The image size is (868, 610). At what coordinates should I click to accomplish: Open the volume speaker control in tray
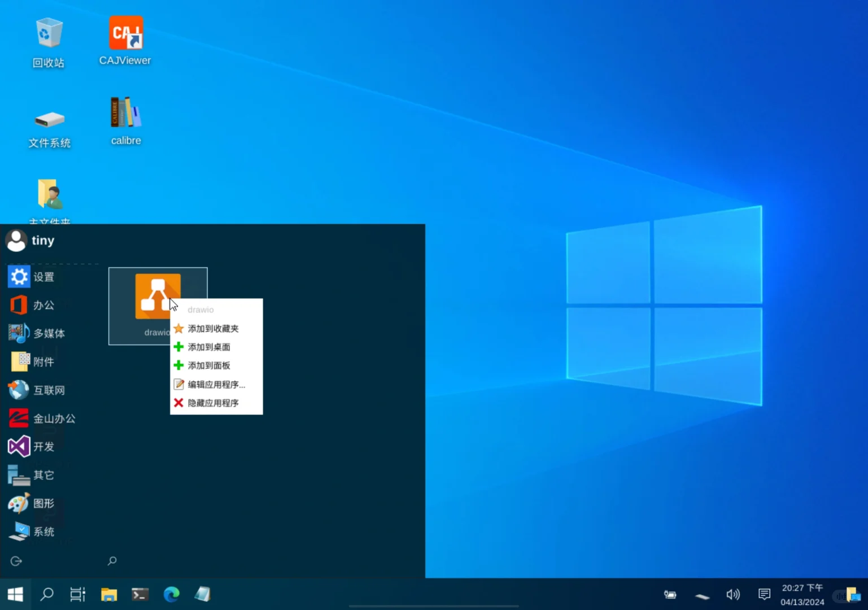[x=733, y=594]
